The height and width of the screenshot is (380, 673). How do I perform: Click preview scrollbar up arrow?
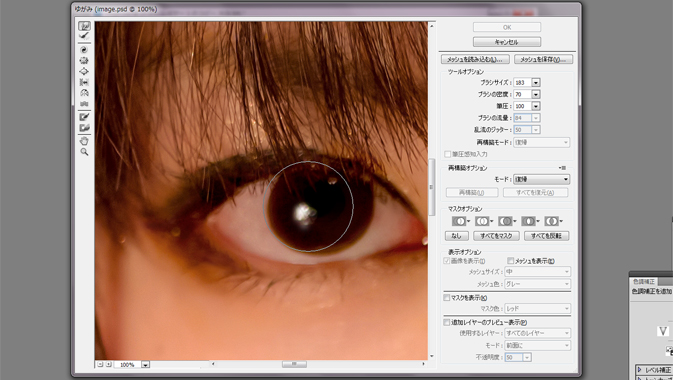(x=431, y=26)
